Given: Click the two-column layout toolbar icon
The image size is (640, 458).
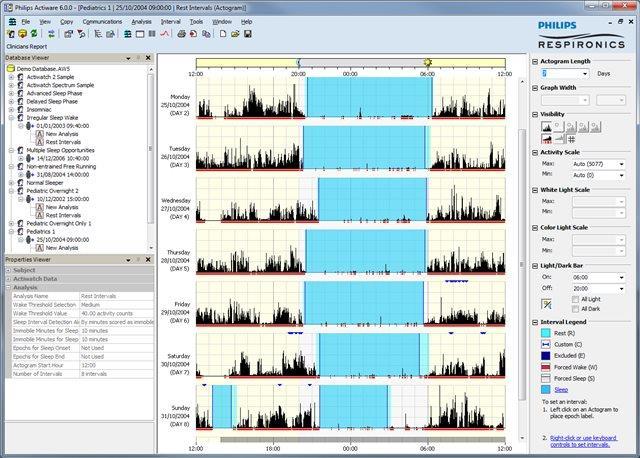Looking at the screenshot, I should pos(152,34).
